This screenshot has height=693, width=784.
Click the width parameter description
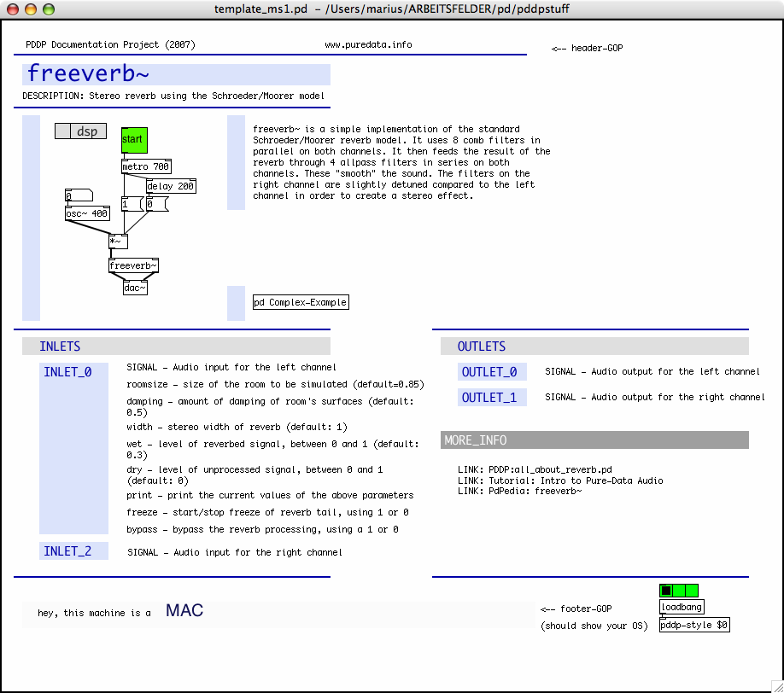[x=237, y=428]
